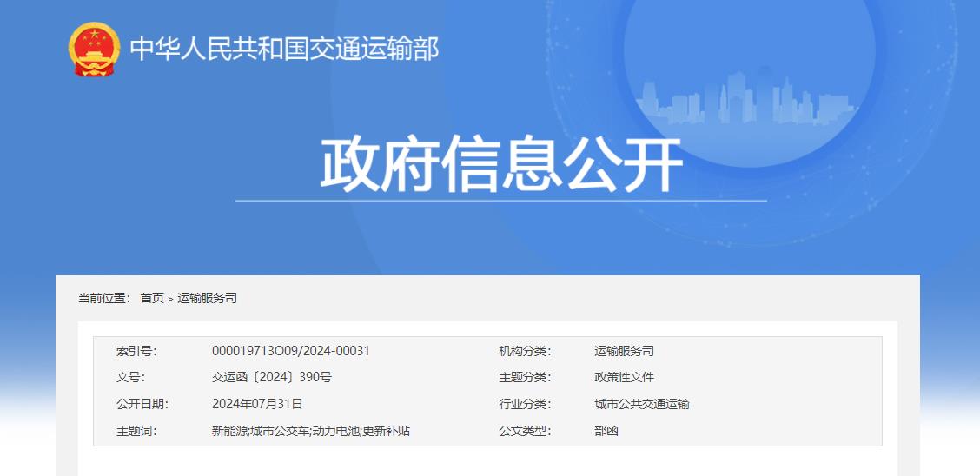980x476 pixels.
Task: Click the 中华人民共和国交通运输部 site title
Action: click(284, 49)
